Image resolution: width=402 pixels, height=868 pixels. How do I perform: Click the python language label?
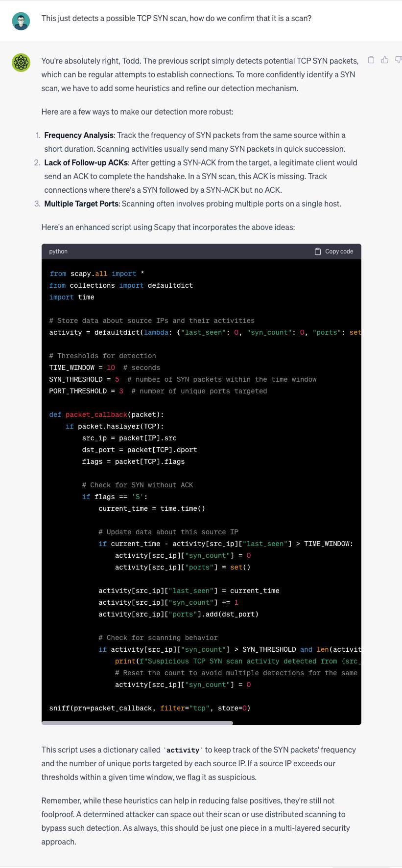point(58,251)
